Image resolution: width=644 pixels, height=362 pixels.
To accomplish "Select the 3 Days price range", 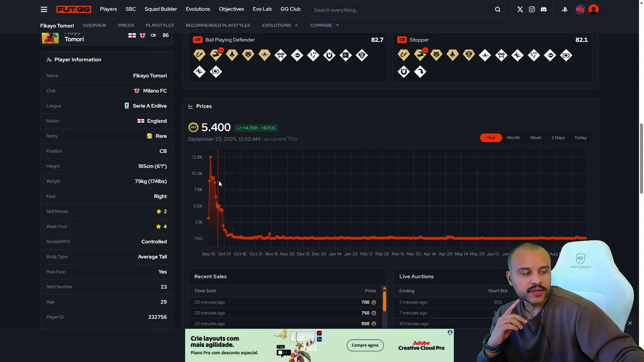I will 558,138.
